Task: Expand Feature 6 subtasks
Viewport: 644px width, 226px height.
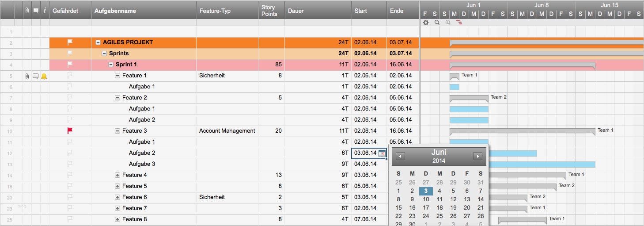Action: [117, 197]
